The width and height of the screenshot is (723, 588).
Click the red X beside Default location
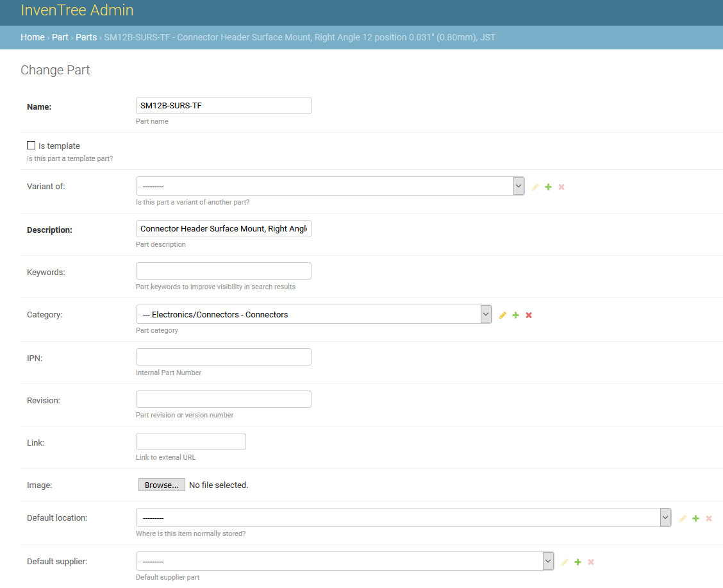[x=709, y=518]
